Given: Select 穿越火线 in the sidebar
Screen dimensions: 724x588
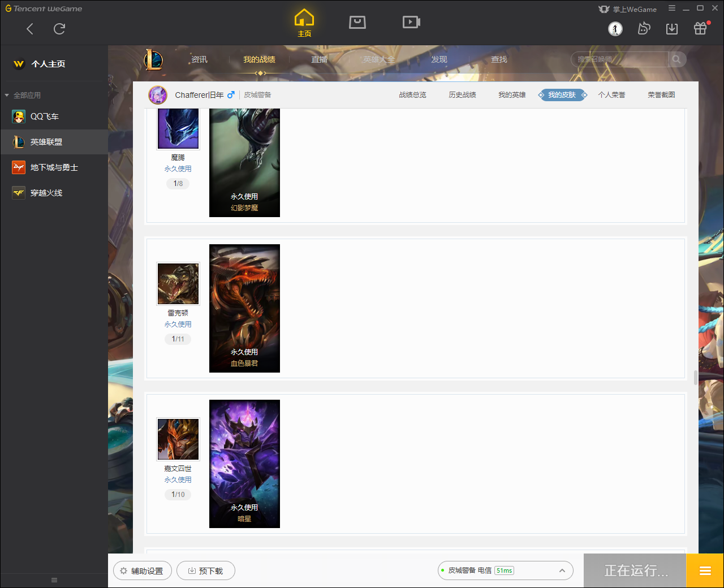Looking at the screenshot, I should click(x=54, y=193).
